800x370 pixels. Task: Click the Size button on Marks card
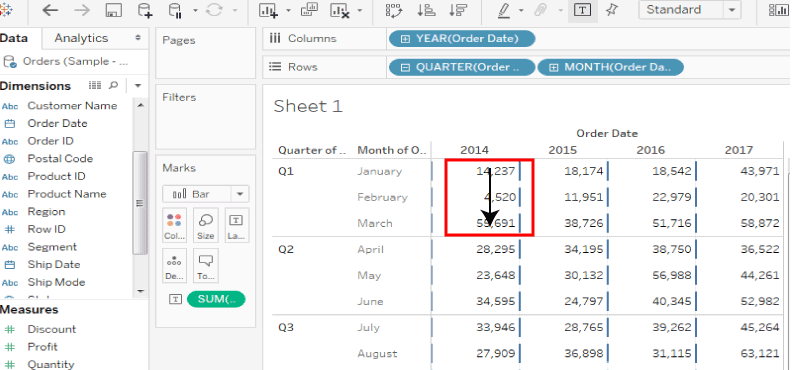click(x=206, y=225)
